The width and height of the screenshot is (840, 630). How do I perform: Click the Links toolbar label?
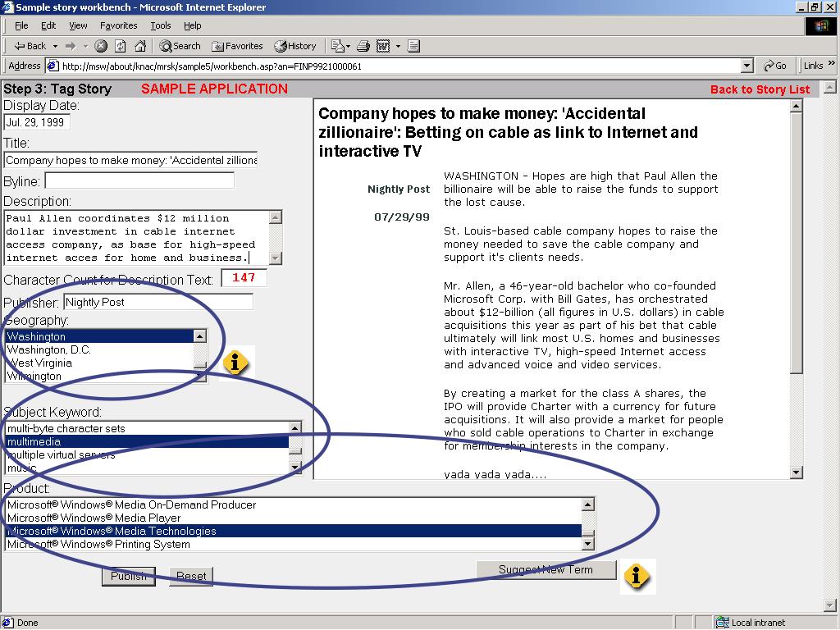click(813, 66)
